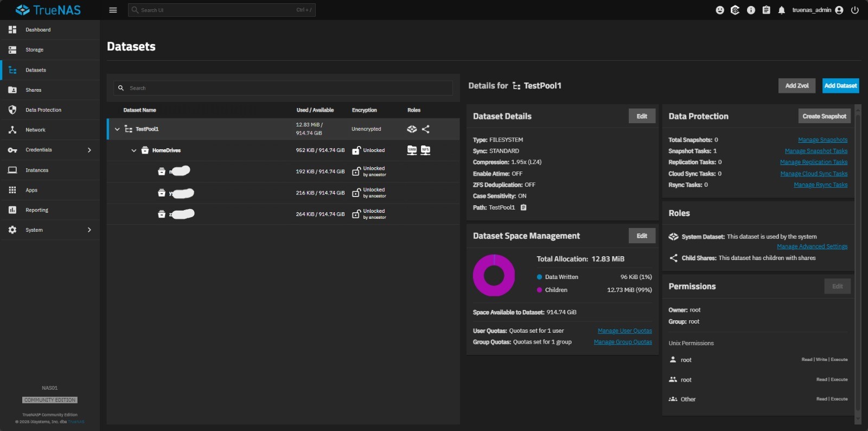The image size is (868, 431).
Task: Click the SMB share icon on HomeDrives row
Action: 412,150
